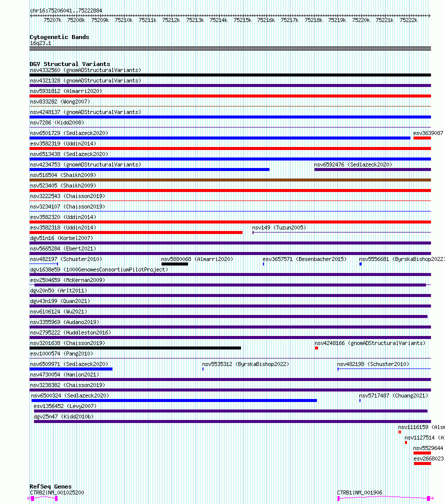Click the blue nsv6509971 variant bar
This screenshot has width=445, height=504.
(x=71, y=369)
